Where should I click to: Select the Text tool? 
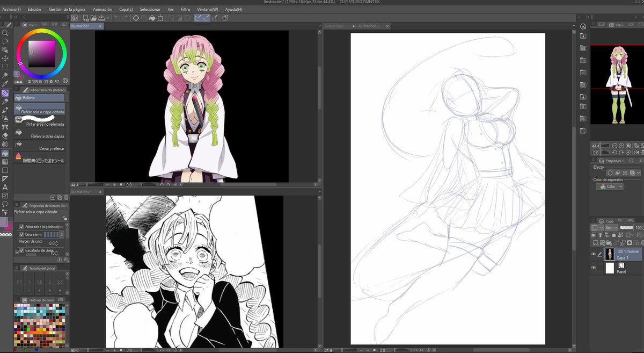click(5, 188)
